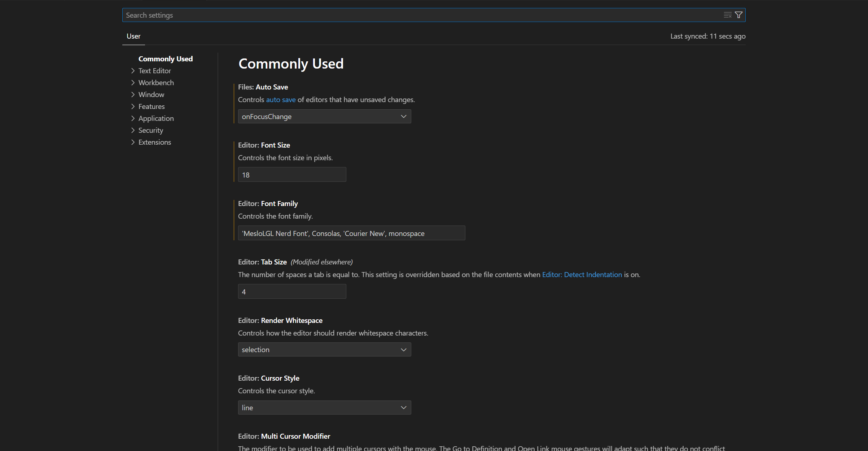Screen dimensions: 868x451
Task: Open the Editor: Detect Indentation link
Action: pos(582,275)
